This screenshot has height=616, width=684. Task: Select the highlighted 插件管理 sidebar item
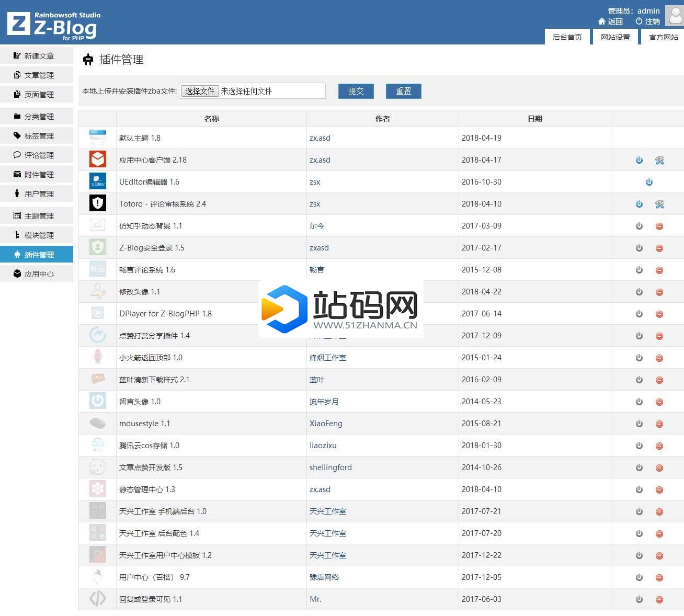click(x=37, y=255)
